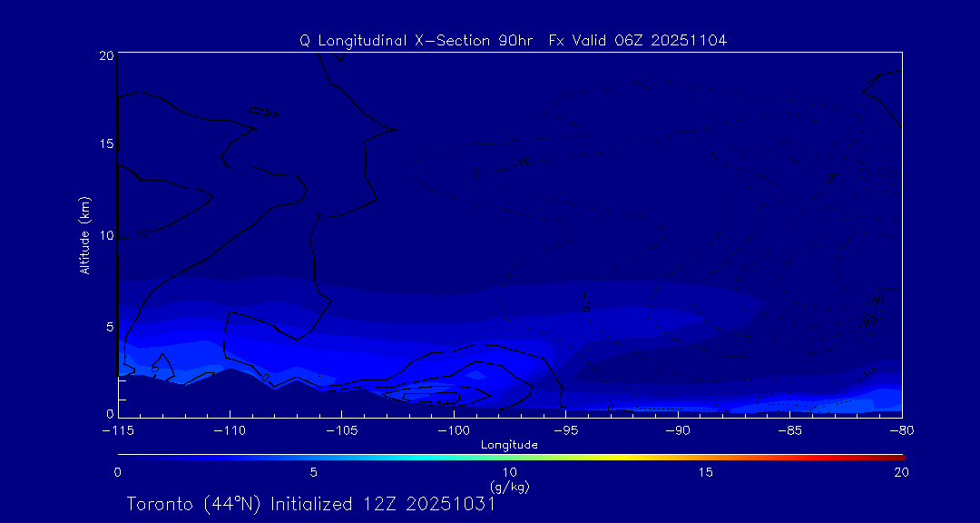Click the 0 label at the colorbar's left end
Image resolution: width=980 pixels, height=523 pixels.
point(118,472)
